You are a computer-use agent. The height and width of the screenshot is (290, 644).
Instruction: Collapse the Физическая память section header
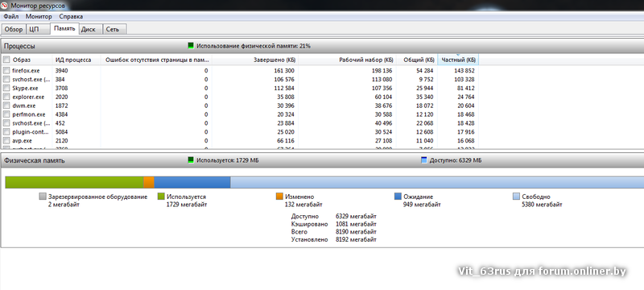coord(322,160)
